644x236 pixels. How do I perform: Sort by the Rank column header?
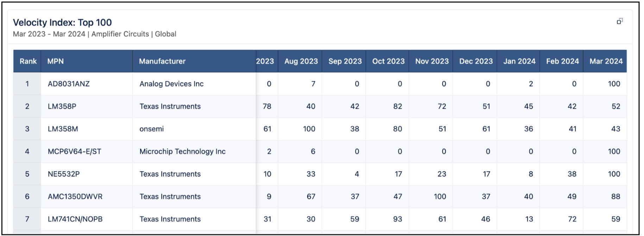pyautogui.click(x=28, y=61)
